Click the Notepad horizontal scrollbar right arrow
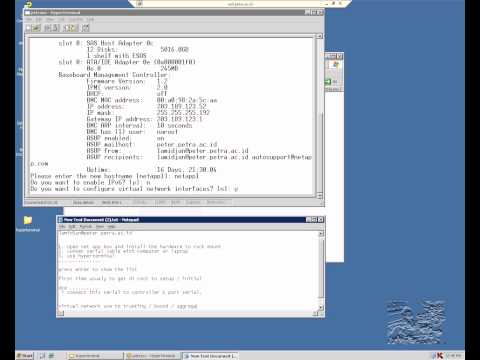 click(x=315, y=313)
